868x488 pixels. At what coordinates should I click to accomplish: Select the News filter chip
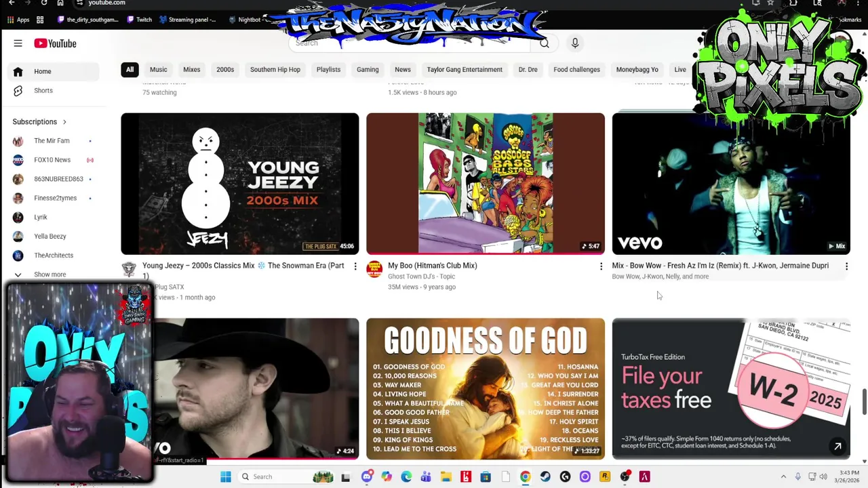[403, 69]
